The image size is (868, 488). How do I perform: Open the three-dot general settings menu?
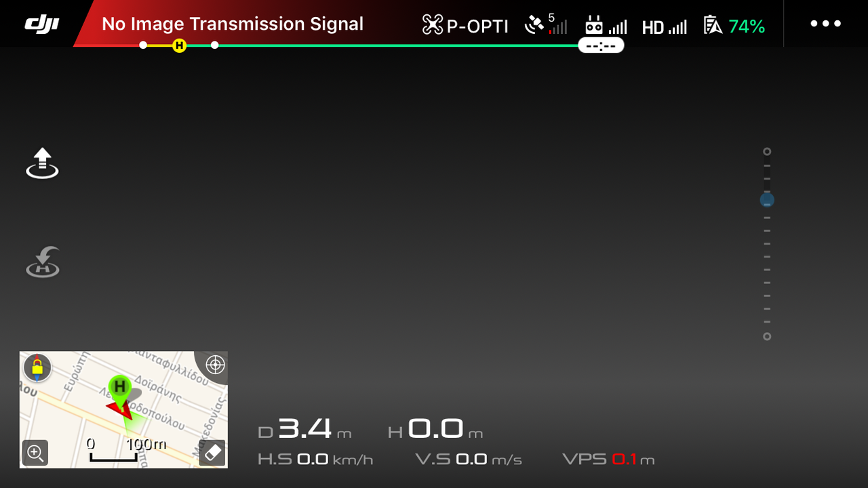(x=826, y=24)
